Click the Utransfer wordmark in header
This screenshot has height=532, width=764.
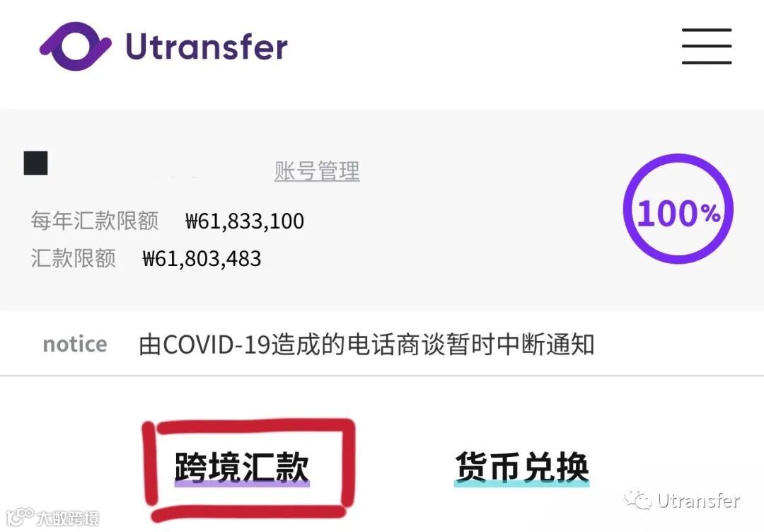207,46
